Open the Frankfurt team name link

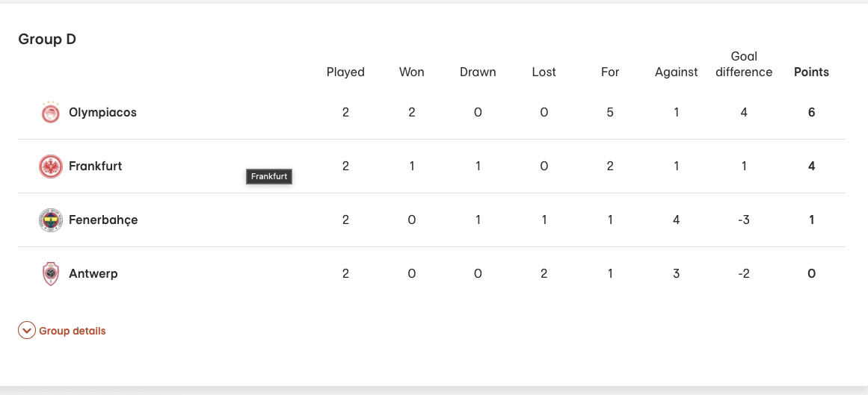pyautogui.click(x=95, y=166)
